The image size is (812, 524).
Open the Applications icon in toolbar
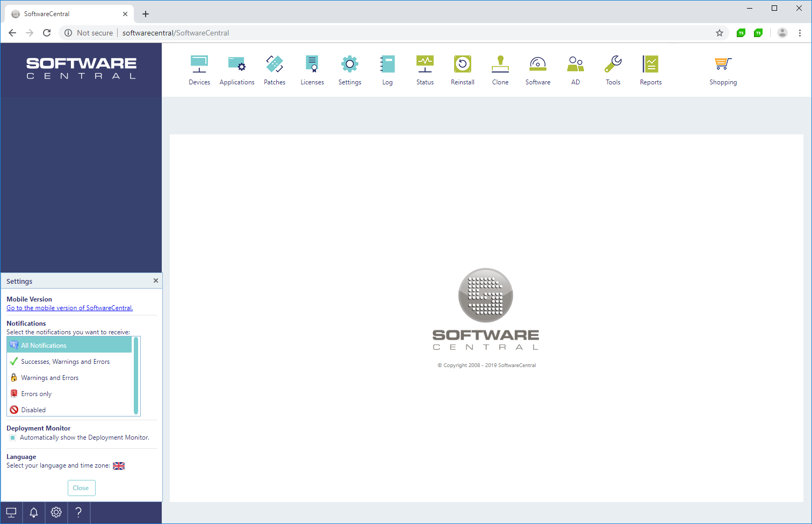click(236, 70)
